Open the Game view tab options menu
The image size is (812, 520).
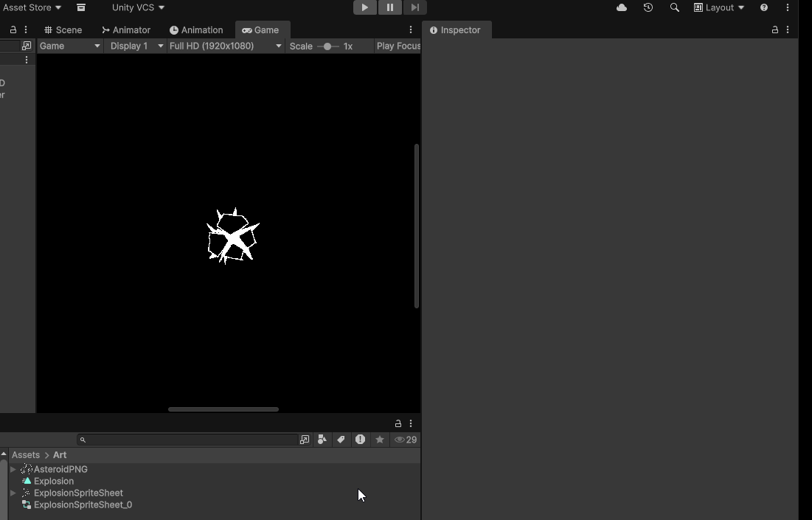[x=411, y=30]
